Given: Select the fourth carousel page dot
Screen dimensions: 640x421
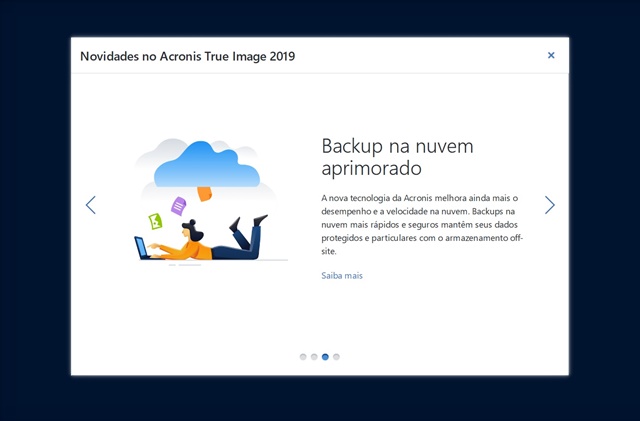Looking at the screenshot, I should [x=336, y=357].
